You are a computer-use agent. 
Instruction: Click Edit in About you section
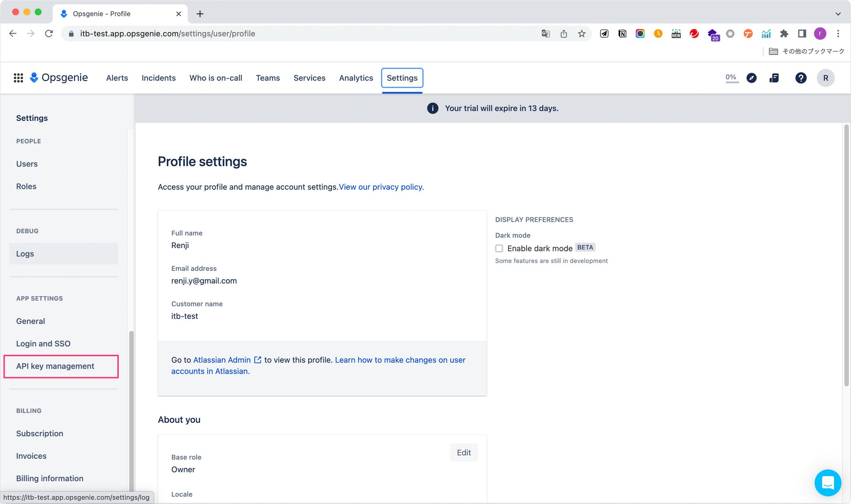[x=463, y=452]
